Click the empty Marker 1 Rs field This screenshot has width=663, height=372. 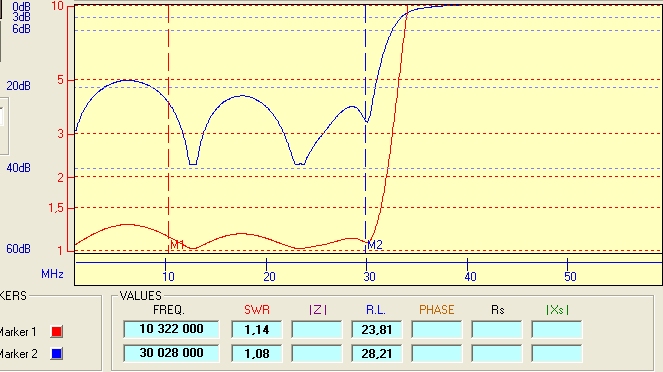pos(496,329)
